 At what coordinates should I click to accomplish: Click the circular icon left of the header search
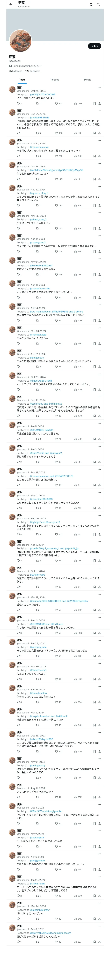click(91, 5)
